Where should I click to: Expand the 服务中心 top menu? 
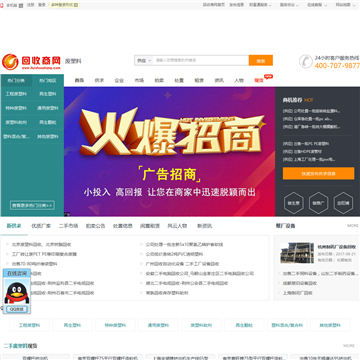point(289,5)
